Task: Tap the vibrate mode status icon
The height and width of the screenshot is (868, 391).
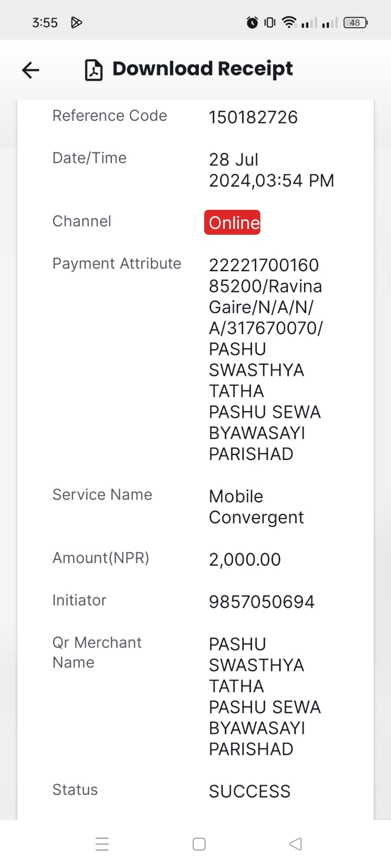Action: [x=270, y=22]
